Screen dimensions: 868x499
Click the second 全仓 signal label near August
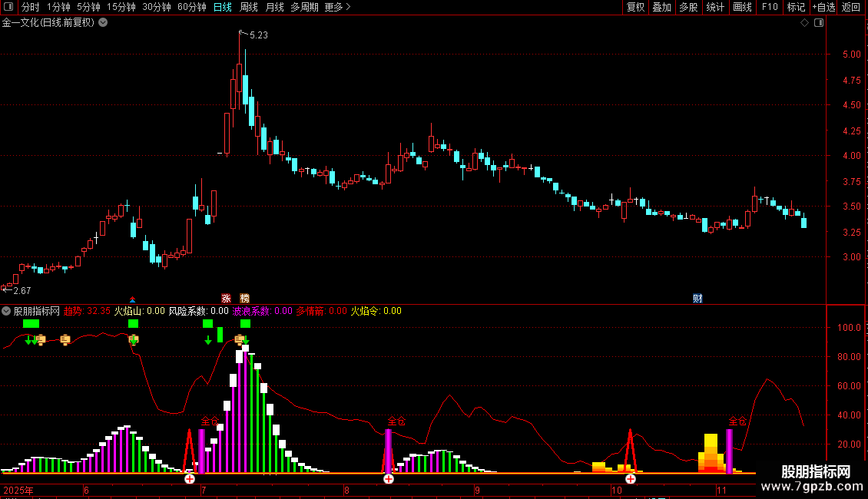pos(396,421)
